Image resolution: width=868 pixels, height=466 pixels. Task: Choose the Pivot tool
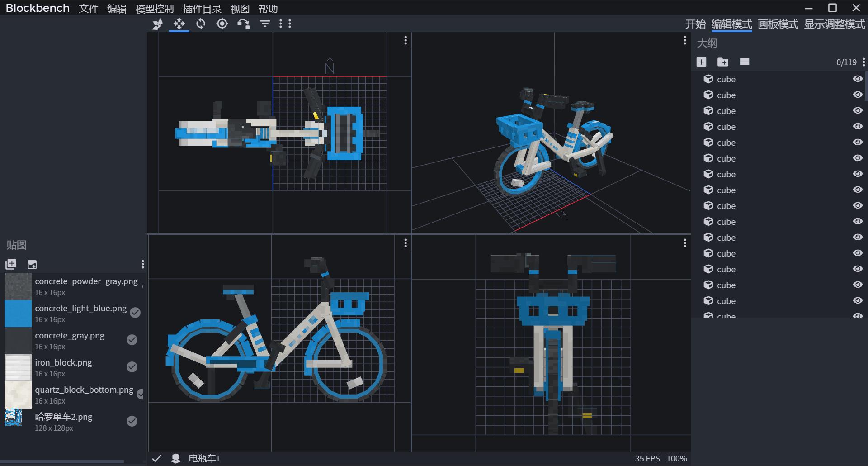[222, 24]
